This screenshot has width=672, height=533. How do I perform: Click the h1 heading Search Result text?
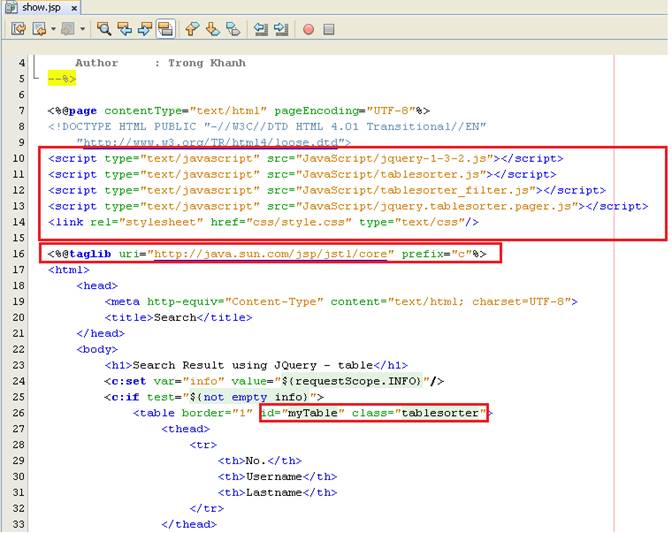[253, 365]
